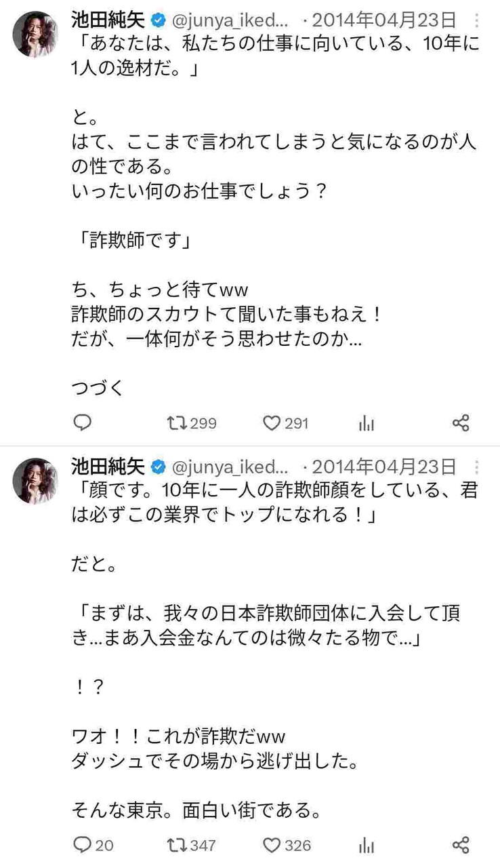500x868 pixels.
Task: Like the first tweet with 291 likes
Action: (272, 423)
